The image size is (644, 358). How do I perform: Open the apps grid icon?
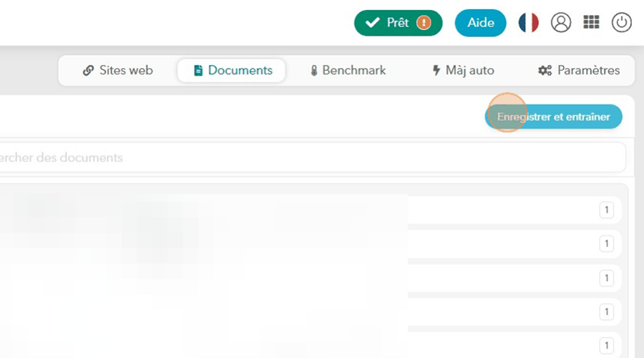(x=591, y=23)
